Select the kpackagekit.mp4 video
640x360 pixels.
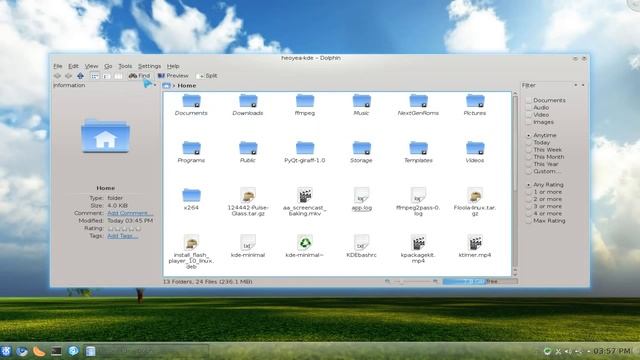point(418,249)
